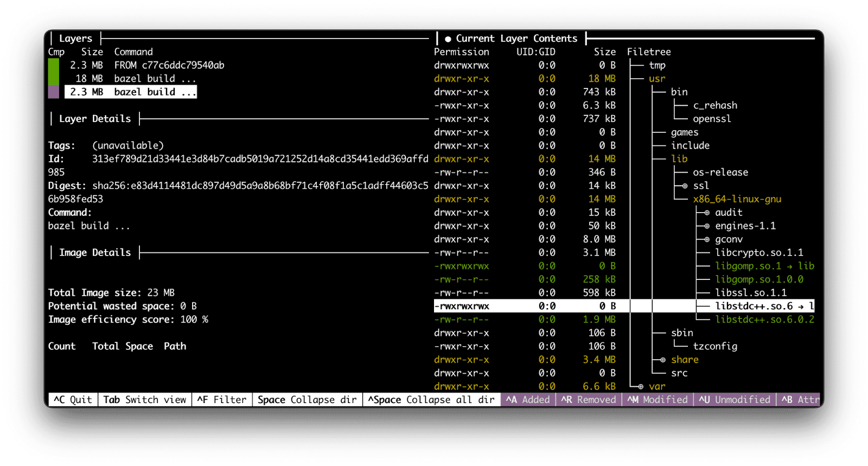The width and height of the screenshot is (868, 466).
Task: Expand the audit folder node
Action: (x=707, y=213)
